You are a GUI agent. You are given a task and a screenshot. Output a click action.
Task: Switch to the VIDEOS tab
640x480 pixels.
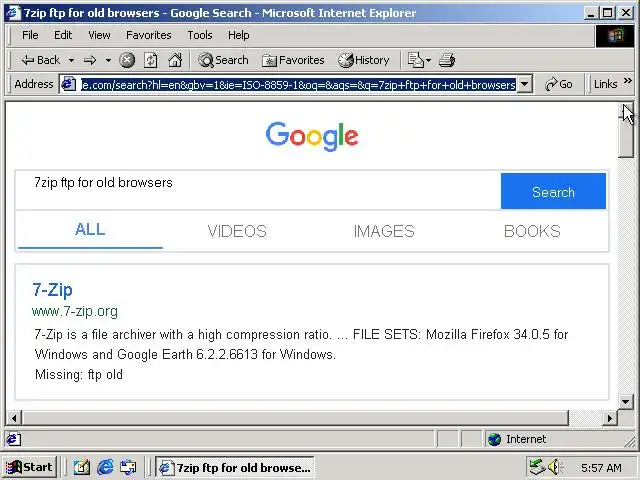coord(237,231)
